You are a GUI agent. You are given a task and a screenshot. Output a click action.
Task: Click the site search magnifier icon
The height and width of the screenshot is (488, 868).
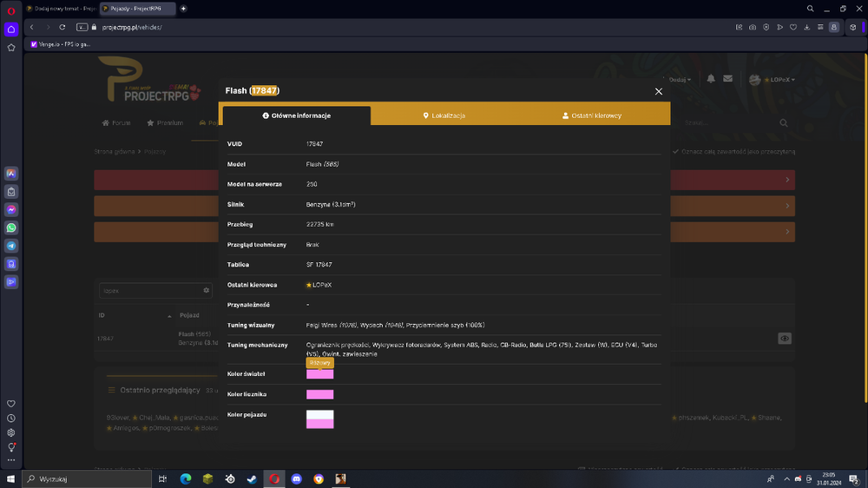[784, 123]
